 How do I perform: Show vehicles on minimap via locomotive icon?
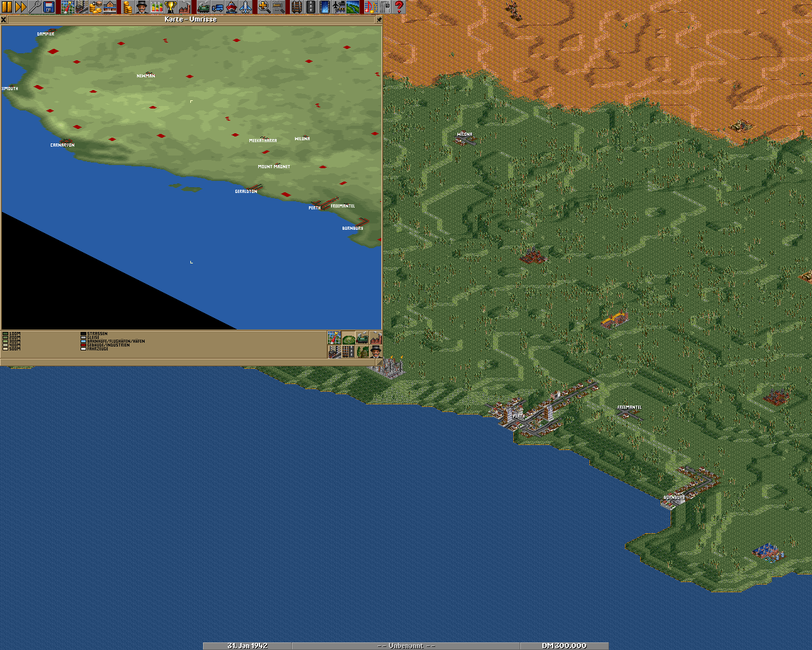point(362,338)
